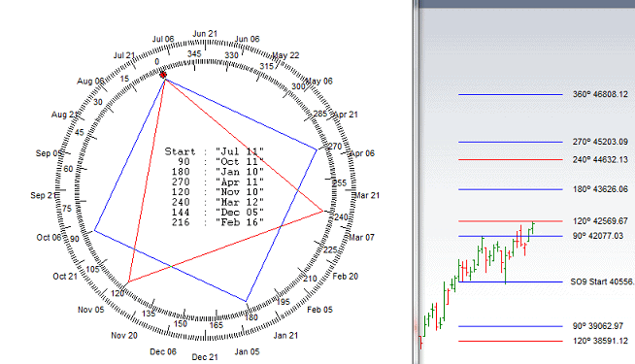Click the red 120° 38591.12 support line
Screen dimensions: 635x364
point(511,342)
